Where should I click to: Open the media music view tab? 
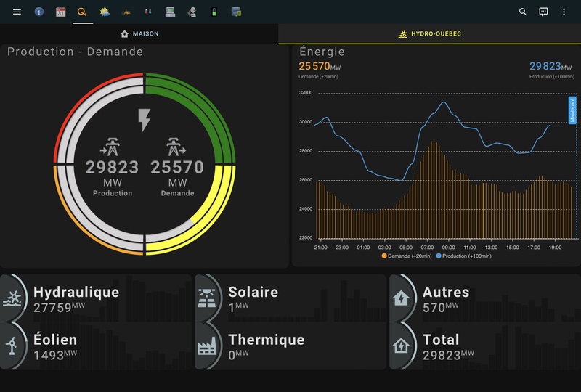click(236, 12)
